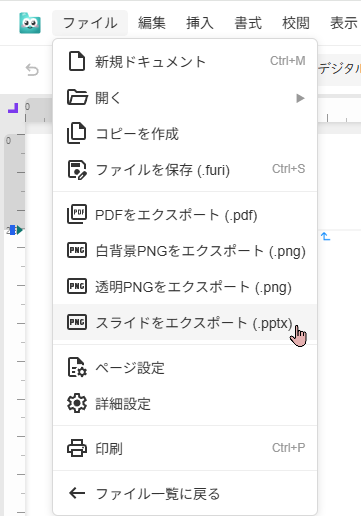The height and width of the screenshot is (516, 361).
Task: Click the デジタル text in toolbar
Action: pos(339,69)
